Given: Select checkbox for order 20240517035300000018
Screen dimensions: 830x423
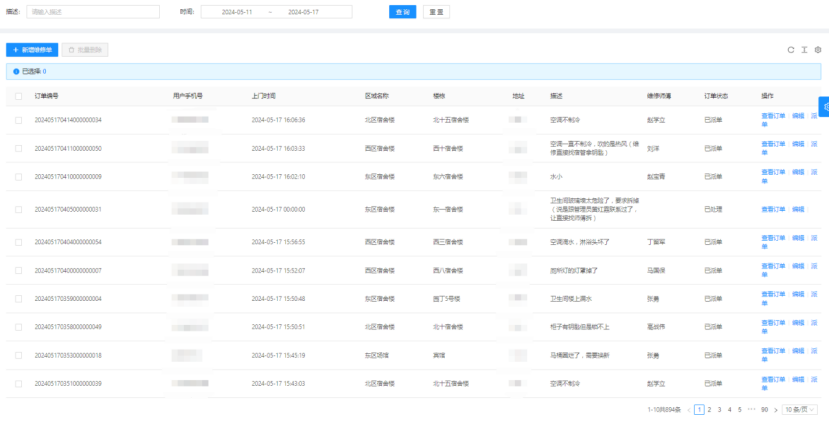Looking at the screenshot, I should point(18,355).
